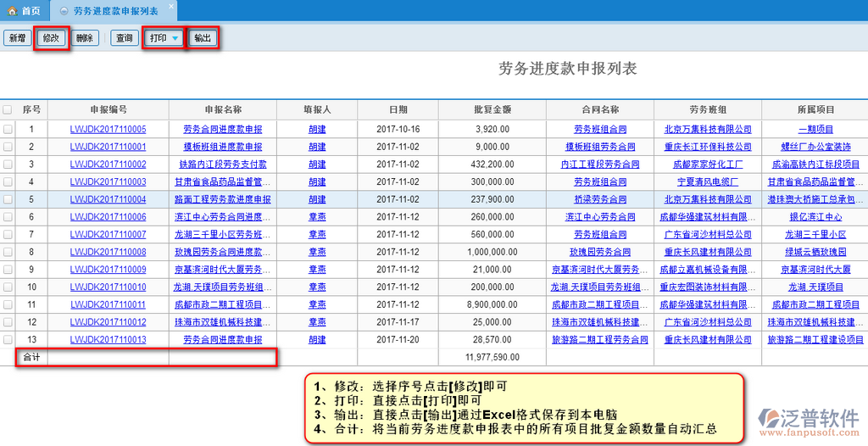Click the 输出 button to export to Excel
This screenshot has height=446, width=868.
click(x=203, y=38)
